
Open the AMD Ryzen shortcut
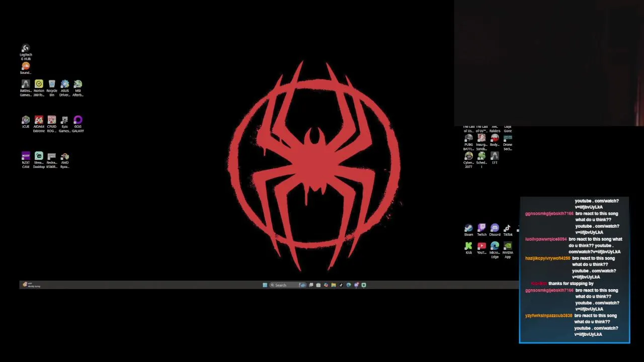coord(65,160)
